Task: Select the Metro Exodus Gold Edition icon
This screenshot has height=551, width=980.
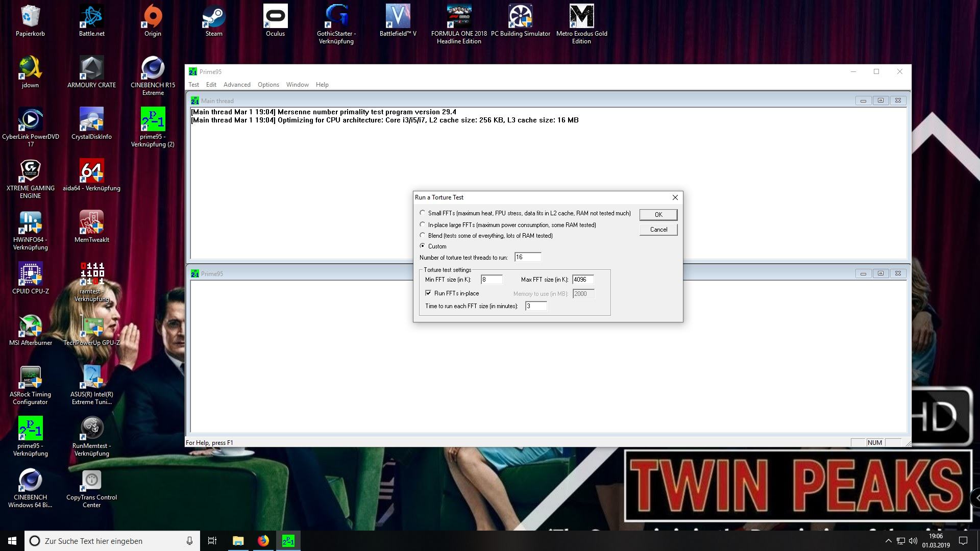Action: click(x=581, y=24)
